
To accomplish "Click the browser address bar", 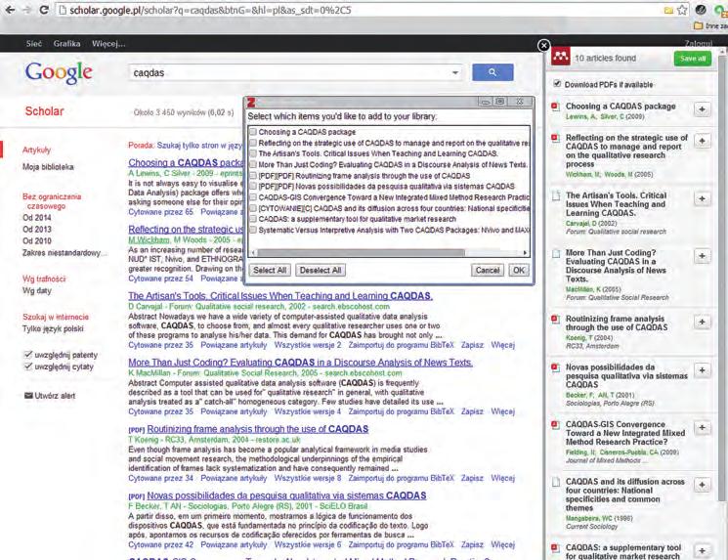I will (361, 10).
